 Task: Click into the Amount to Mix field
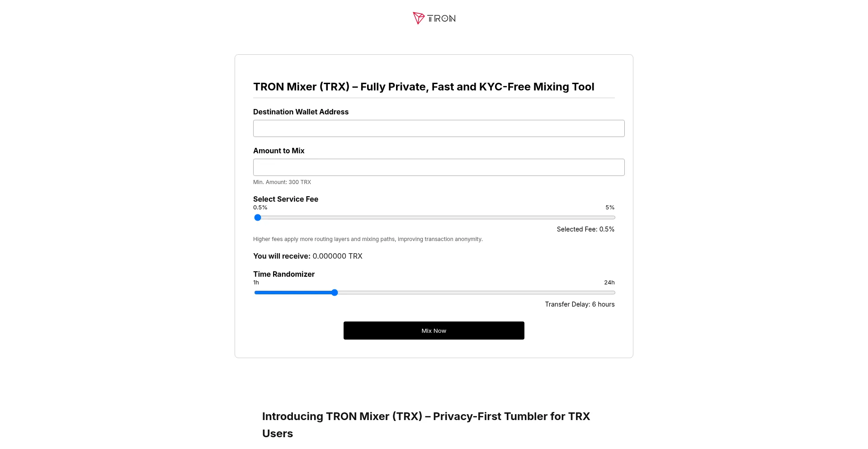[x=439, y=167]
